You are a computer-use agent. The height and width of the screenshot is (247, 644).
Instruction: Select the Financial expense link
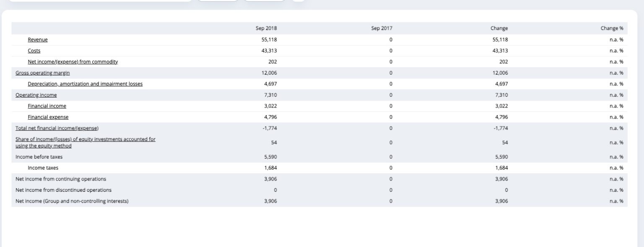click(48, 117)
